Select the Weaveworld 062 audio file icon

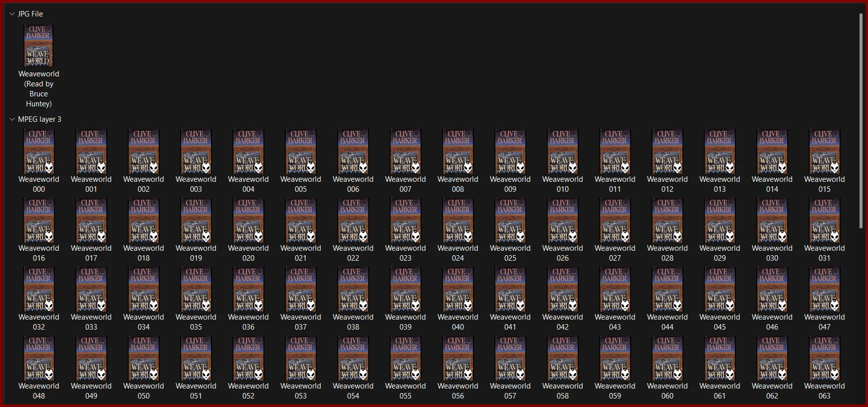pyautogui.click(x=772, y=358)
